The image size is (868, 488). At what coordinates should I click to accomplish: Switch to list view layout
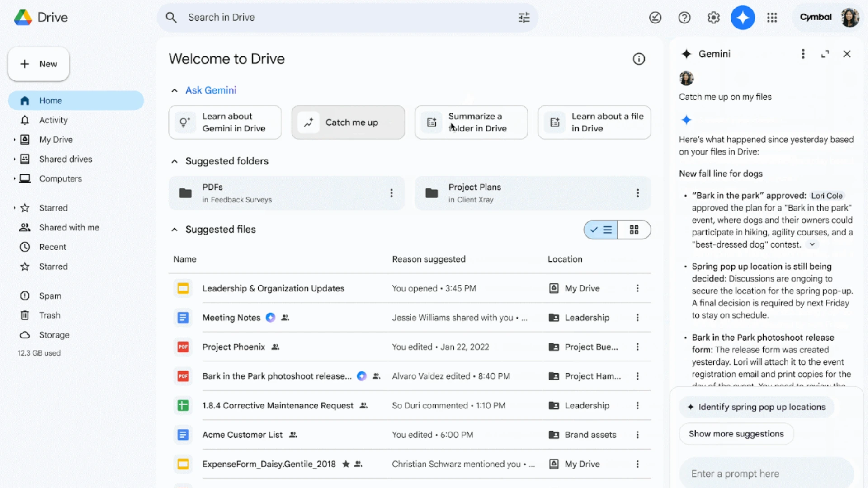[x=601, y=230]
